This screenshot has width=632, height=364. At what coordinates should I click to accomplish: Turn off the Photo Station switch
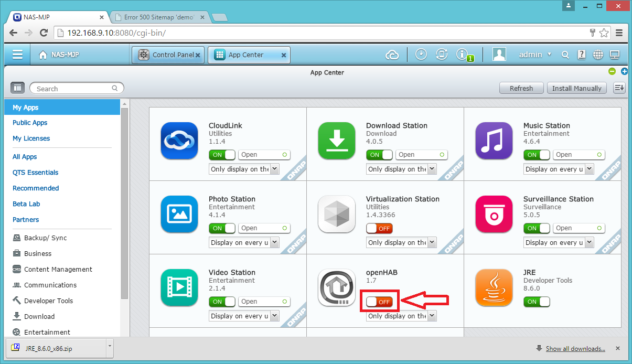tap(222, 228)
